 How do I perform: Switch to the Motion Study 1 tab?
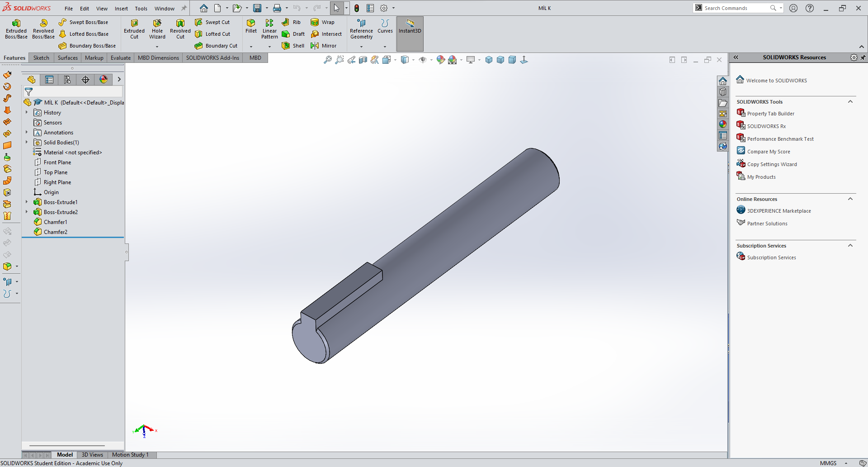[130, 455]
